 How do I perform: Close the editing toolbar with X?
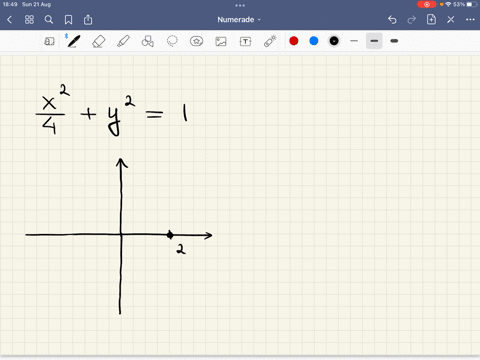click(451, 20)
